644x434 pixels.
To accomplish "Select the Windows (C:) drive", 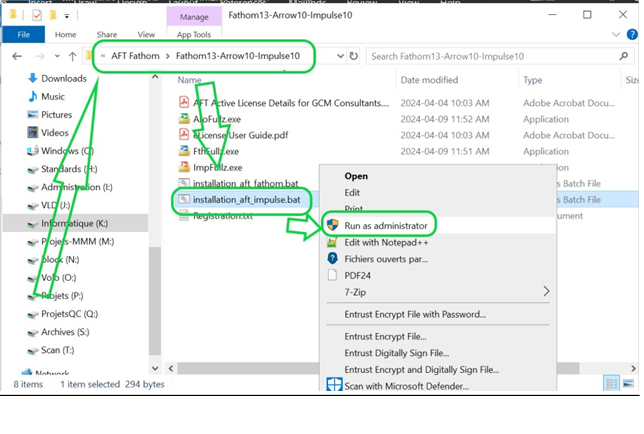I will pos(60,151).
